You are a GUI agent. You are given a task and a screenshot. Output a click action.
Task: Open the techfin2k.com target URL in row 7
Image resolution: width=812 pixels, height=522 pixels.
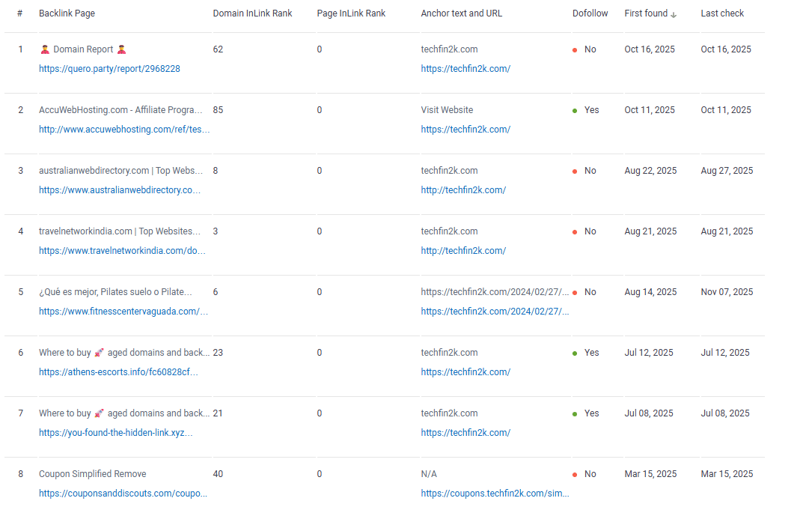pos(465,432)
